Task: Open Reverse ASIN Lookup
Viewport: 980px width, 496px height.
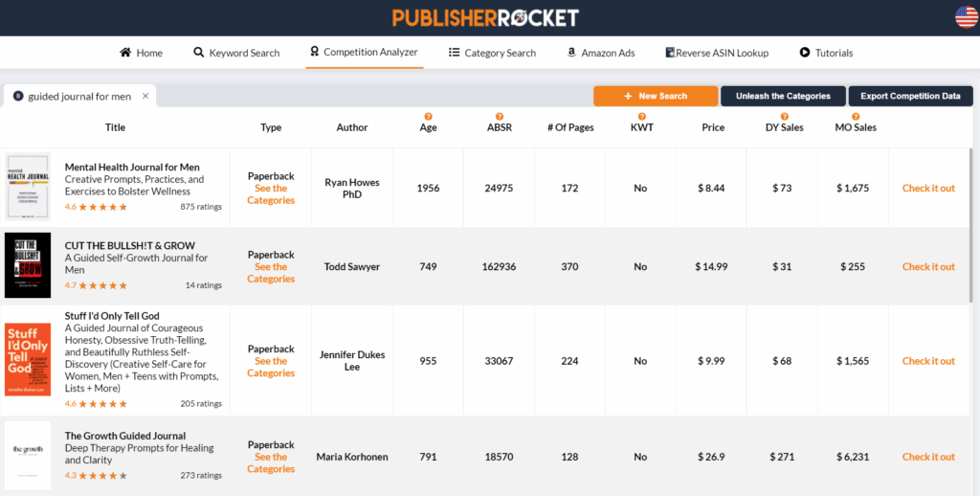Action: pyautogui.click(x=717, y=53)
